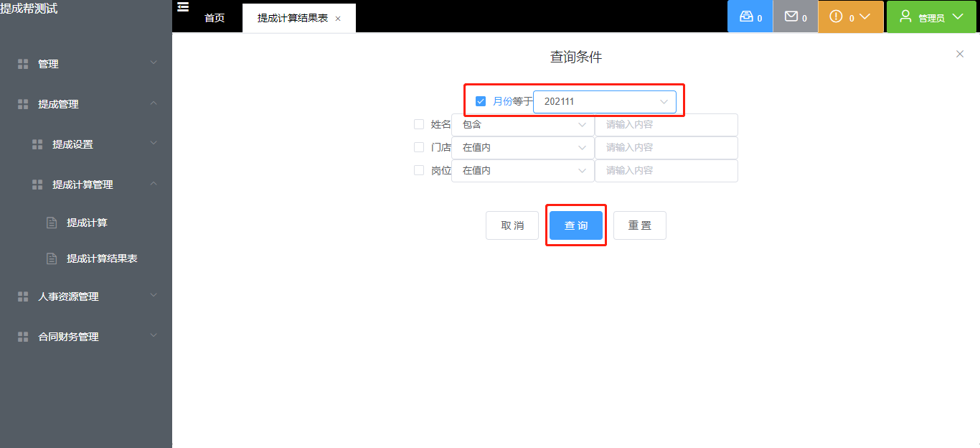Click the 提成计算 document icon in sidebar
The height and width of the screenshot is (448, 980).
coord(51,222)
